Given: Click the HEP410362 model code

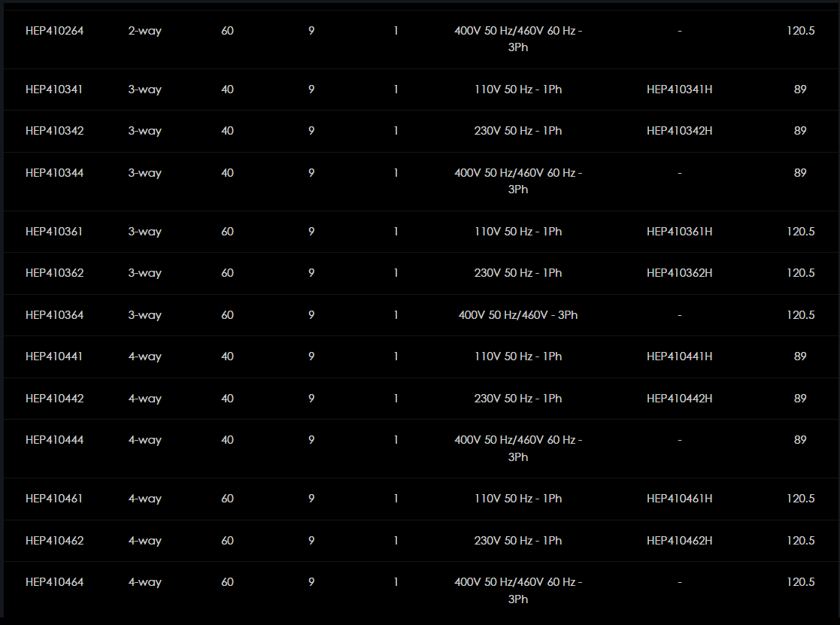Looking at the screenshot, I should (x=54, y=273).
